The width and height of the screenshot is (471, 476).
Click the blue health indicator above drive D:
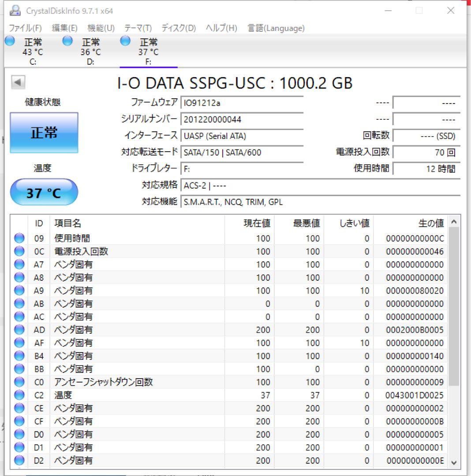coord(67,41)
